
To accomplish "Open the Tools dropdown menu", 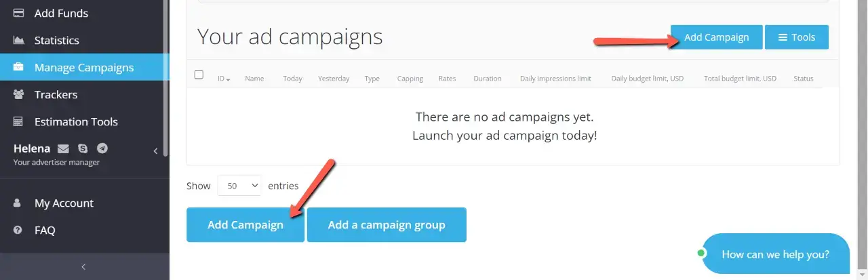I will tap(797, 37).
